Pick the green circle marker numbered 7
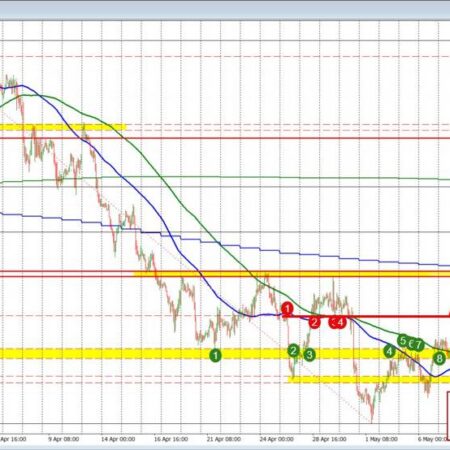450x450 pixels. pyautogui.click(x=419, y=345)
